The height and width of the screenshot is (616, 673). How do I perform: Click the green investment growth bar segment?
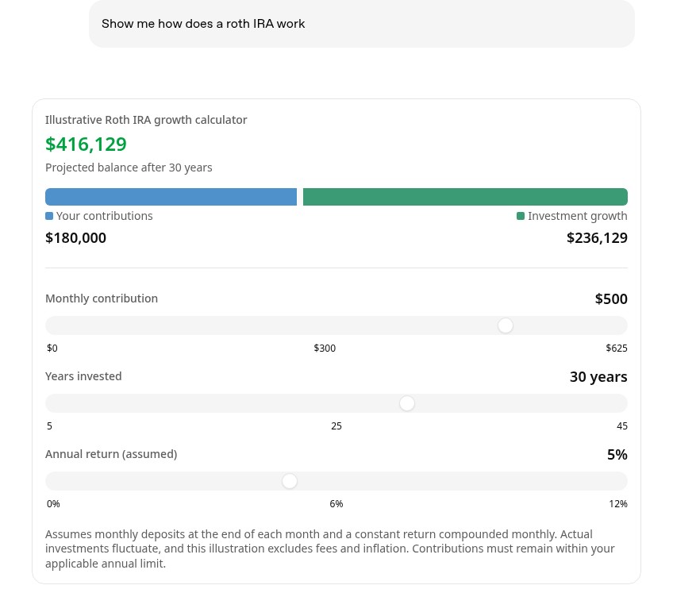(465, 197)
